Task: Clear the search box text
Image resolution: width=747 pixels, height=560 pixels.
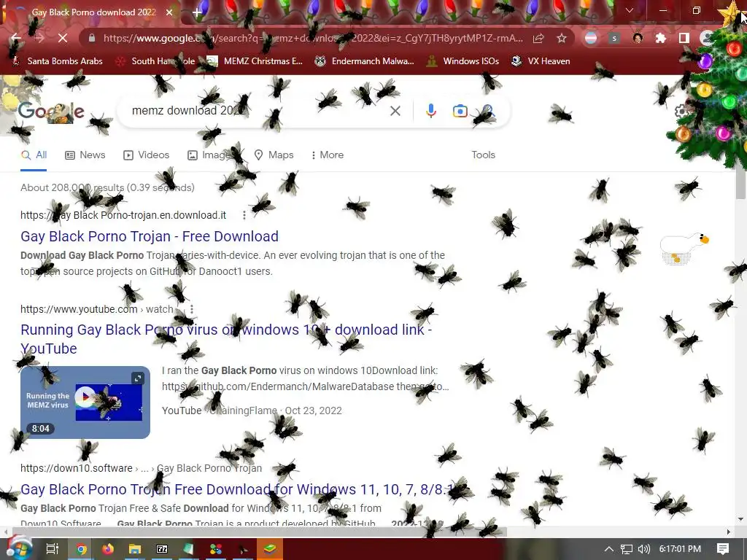Action: pyautogui.click(x=395, y=111)
